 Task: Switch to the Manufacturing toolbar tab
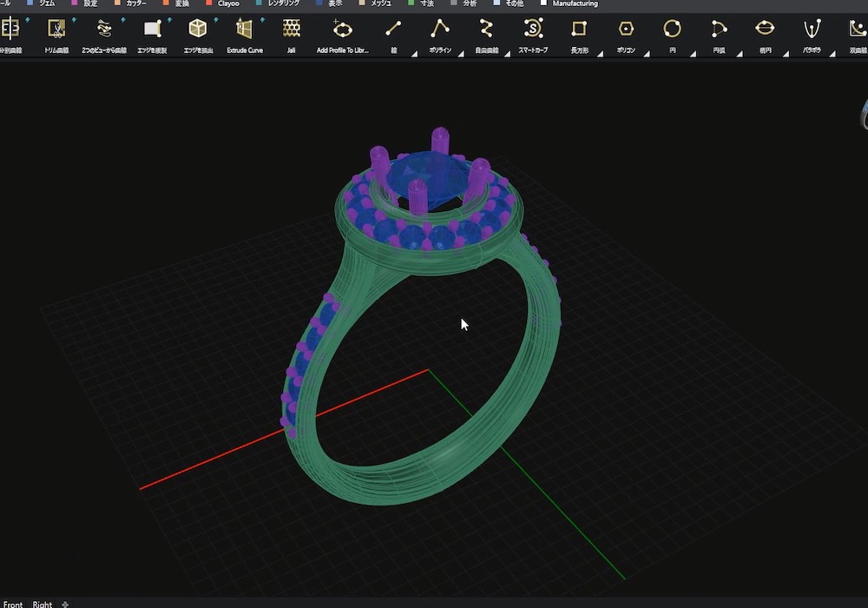pyautogui.click(x=575, y=3)
